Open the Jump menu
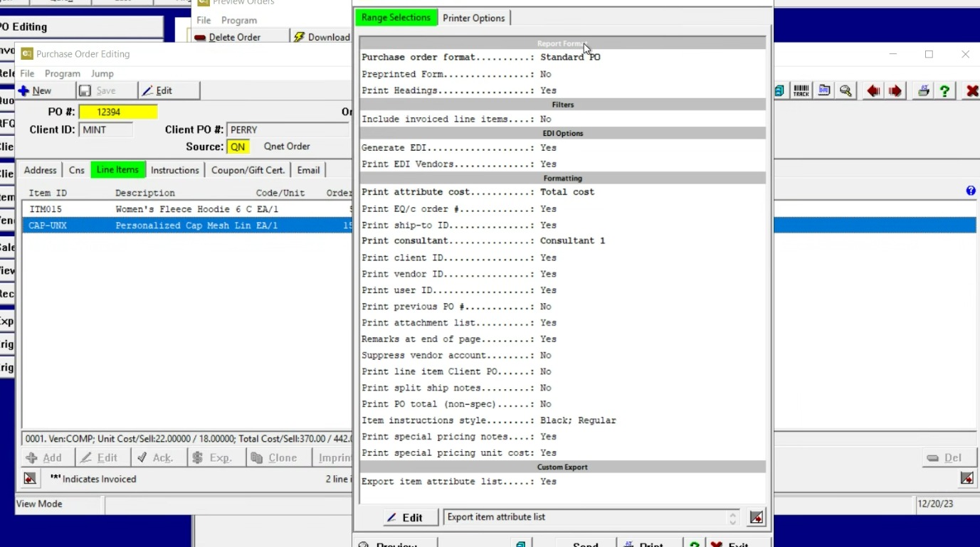 click(x=102, y=73)
